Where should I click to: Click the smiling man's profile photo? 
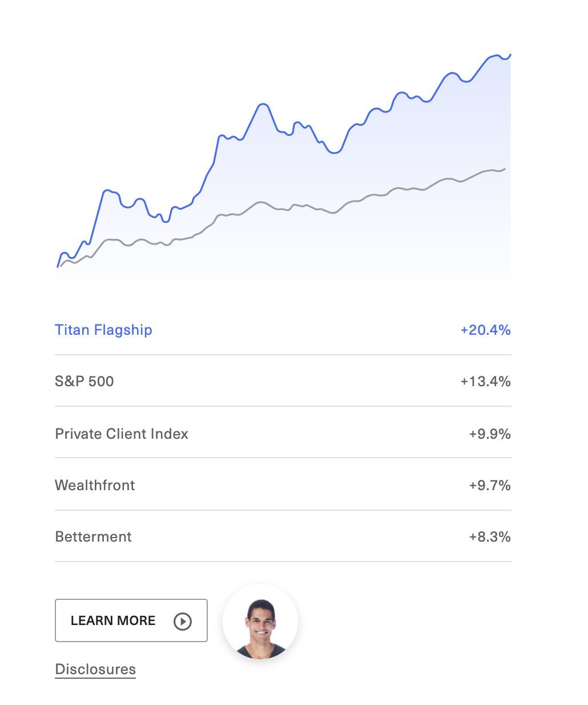[x=260, y=622]
